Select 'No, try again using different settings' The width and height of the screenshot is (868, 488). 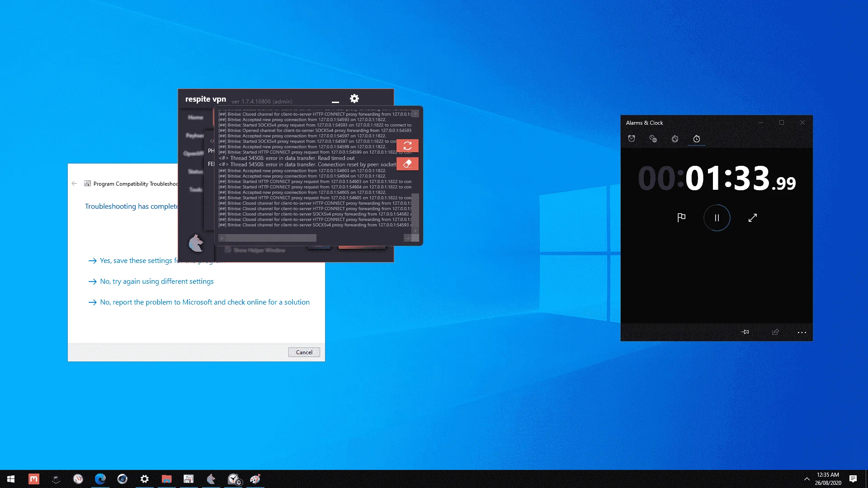tap(151, 282)
